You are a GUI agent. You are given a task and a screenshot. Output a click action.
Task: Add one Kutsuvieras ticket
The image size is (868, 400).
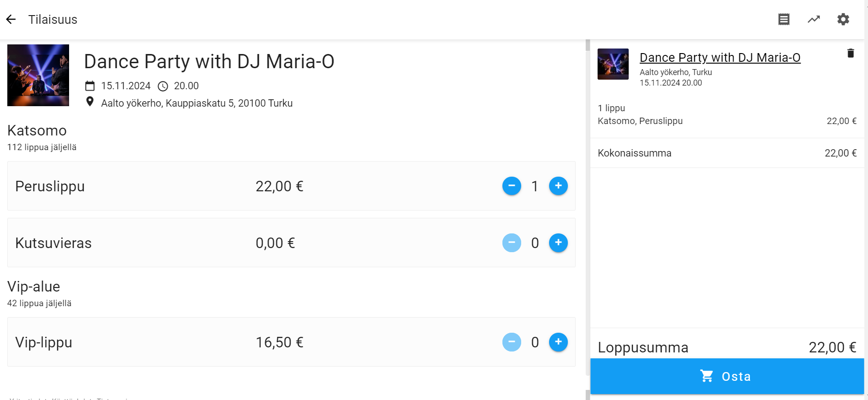558,243
